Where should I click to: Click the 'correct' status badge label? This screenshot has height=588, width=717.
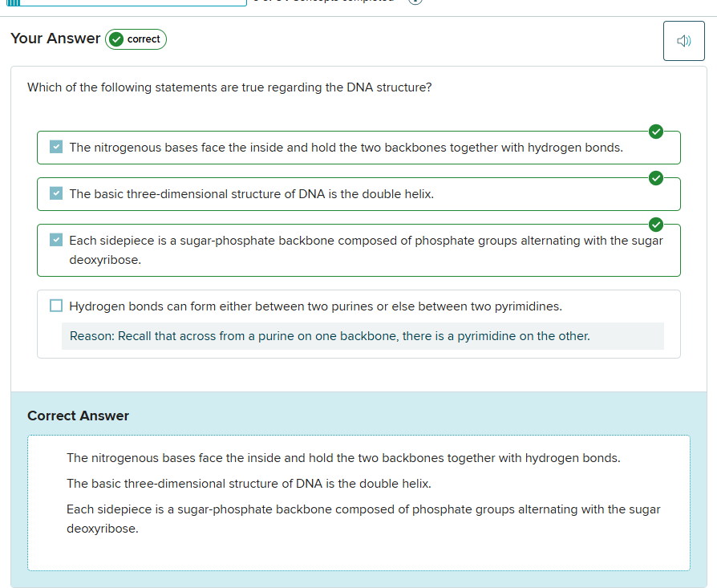[x=144, y=39]
